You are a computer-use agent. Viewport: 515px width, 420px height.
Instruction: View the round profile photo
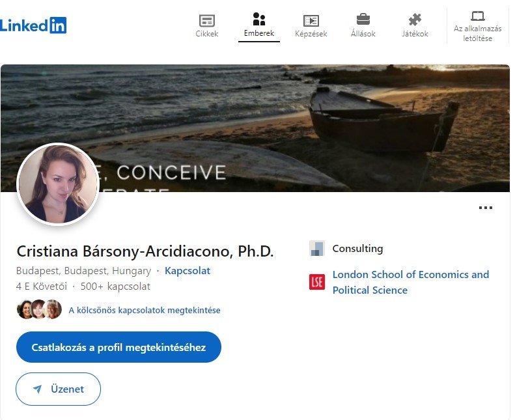coord(58,184)
